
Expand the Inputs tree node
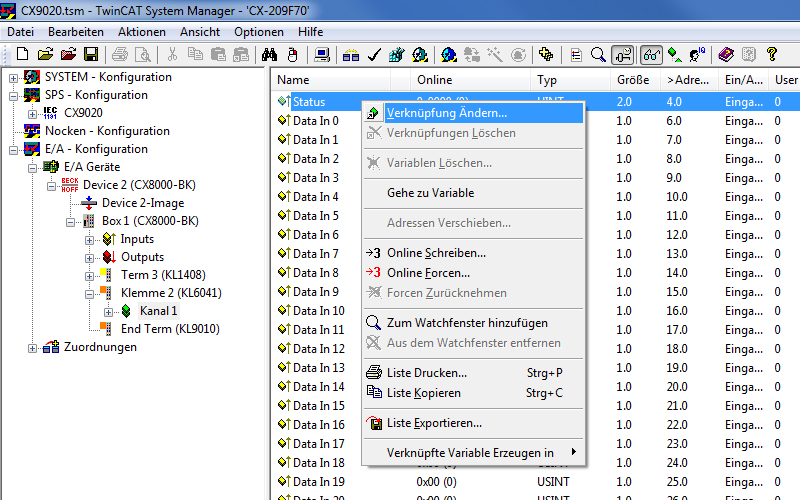[89, 240]
